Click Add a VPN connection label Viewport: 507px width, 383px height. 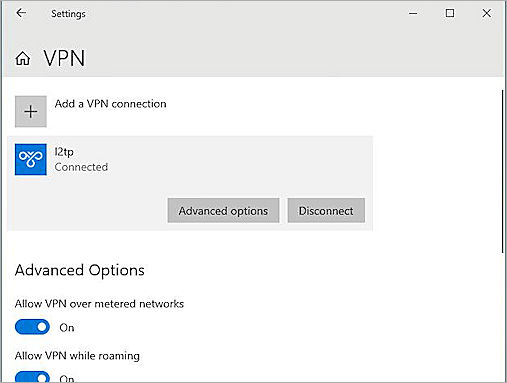point(110,104)
